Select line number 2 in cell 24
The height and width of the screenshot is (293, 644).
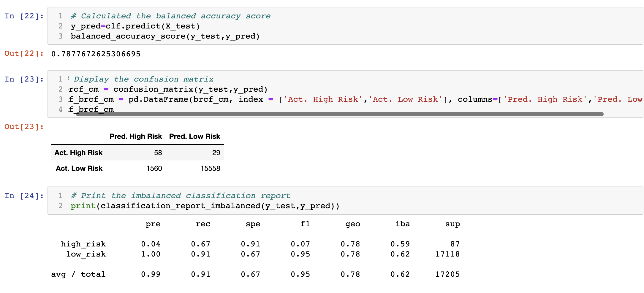(60, 206)
